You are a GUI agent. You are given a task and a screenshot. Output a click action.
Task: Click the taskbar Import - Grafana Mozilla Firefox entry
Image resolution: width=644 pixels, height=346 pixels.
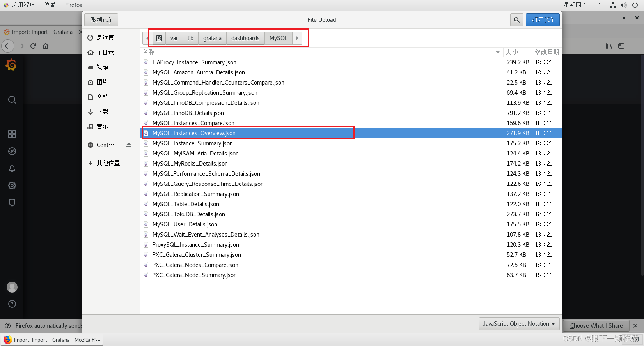(52, 340)
